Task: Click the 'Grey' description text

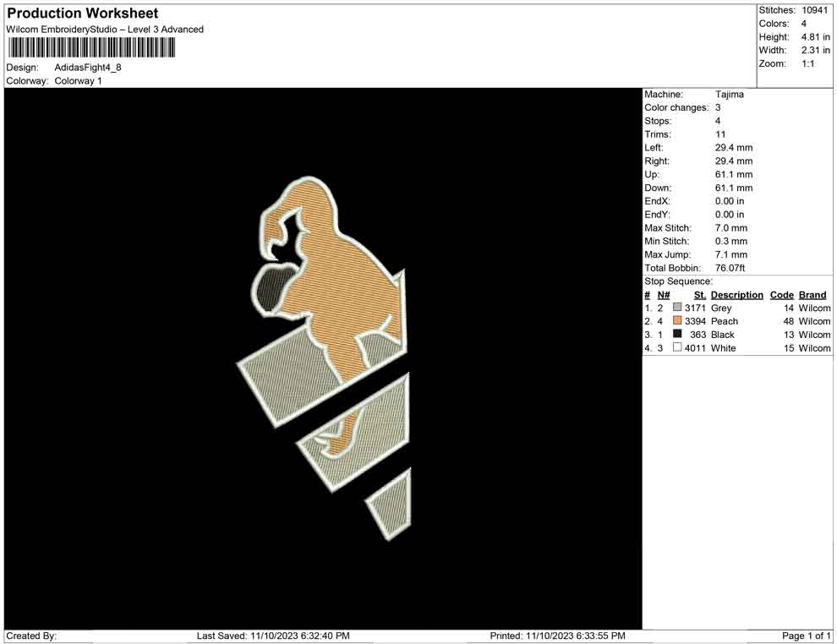Action: pyautogui.click(x=720, y=308)
